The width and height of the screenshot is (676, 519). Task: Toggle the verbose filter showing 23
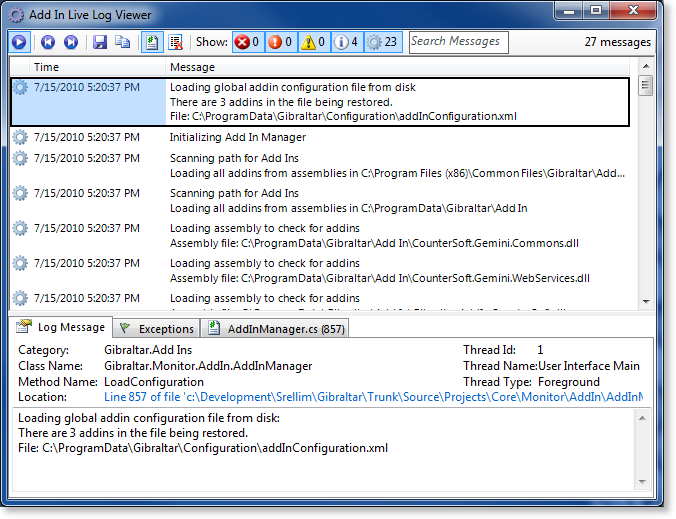pos(382,42)
